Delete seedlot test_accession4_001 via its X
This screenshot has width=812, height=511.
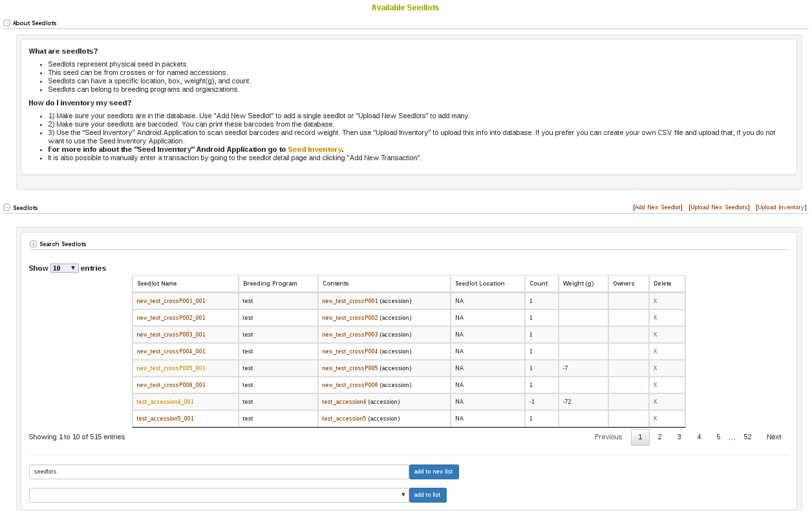coord(655,402)
